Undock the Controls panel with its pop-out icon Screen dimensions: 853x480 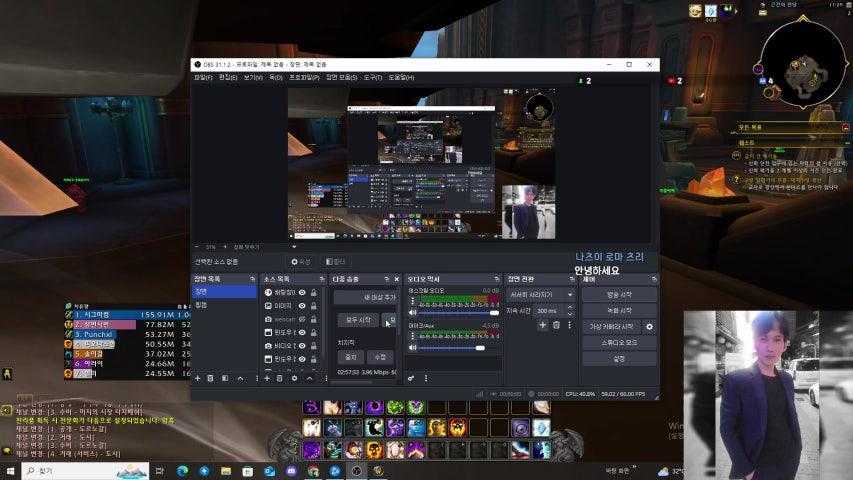point(654,279)
